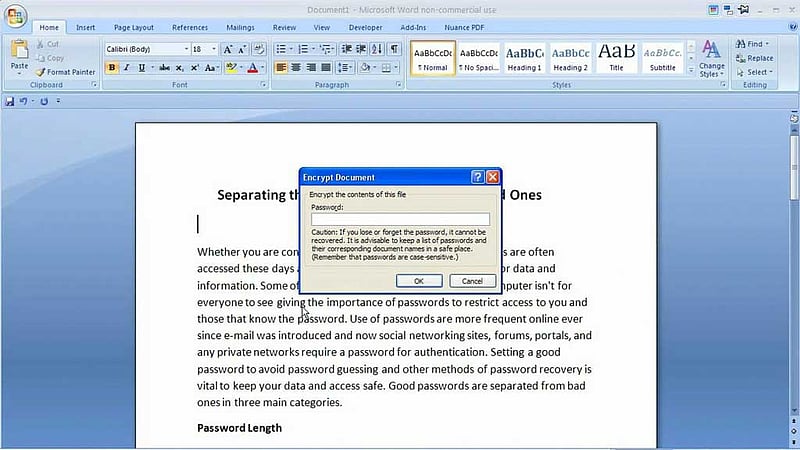Image resolution: width=800 pixels, height=450 pixels.
Task: Toggle Align Text Right
Action: (311, 67)
